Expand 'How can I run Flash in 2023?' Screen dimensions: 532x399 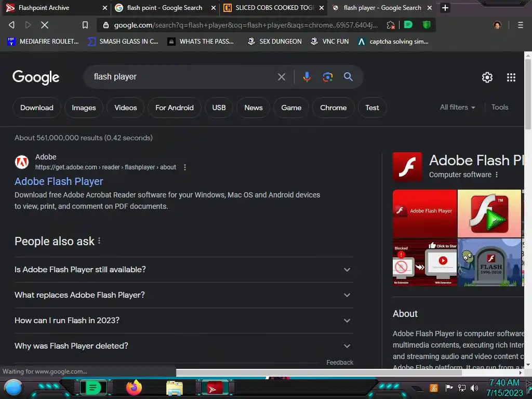[x=183, y=321]
